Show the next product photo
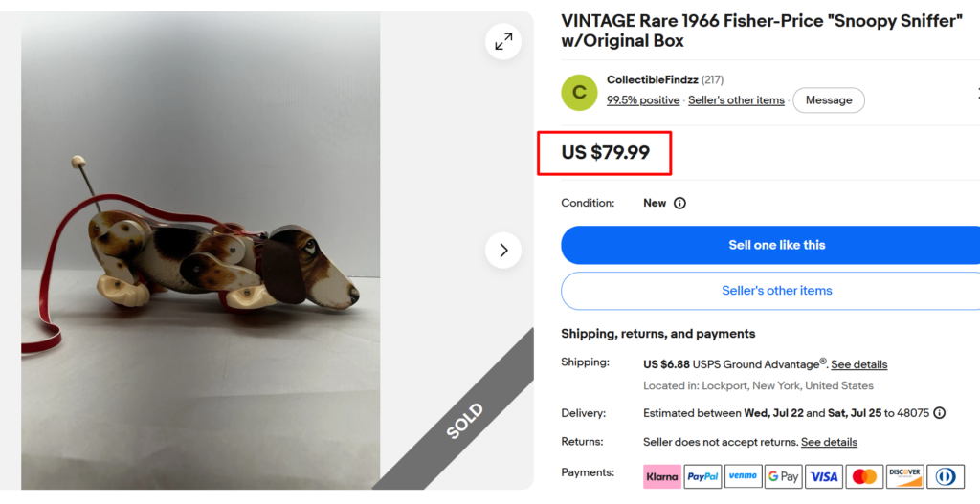 pyautogui.click(x=503, y=251)
